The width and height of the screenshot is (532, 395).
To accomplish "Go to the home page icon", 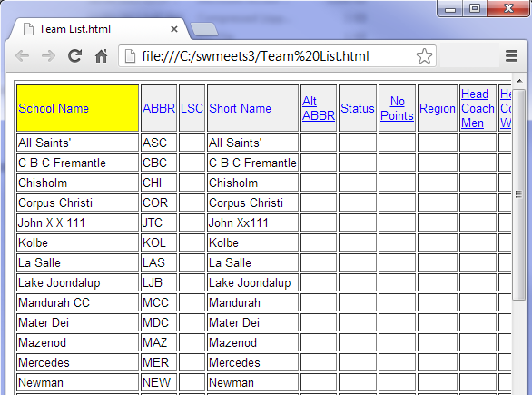I will click(x=101, y=56).
